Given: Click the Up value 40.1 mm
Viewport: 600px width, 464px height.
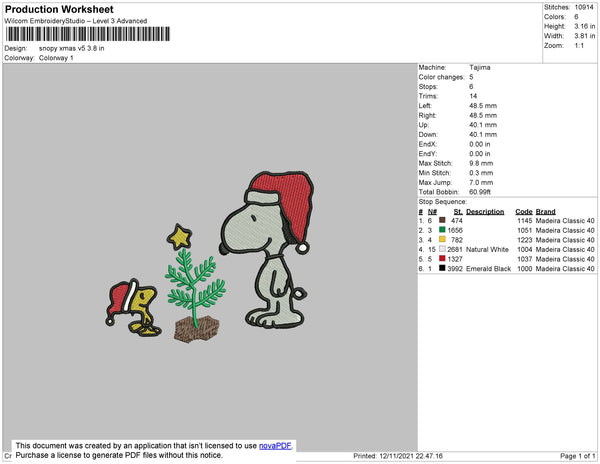Looking at the screenshot, I should 483,125.
